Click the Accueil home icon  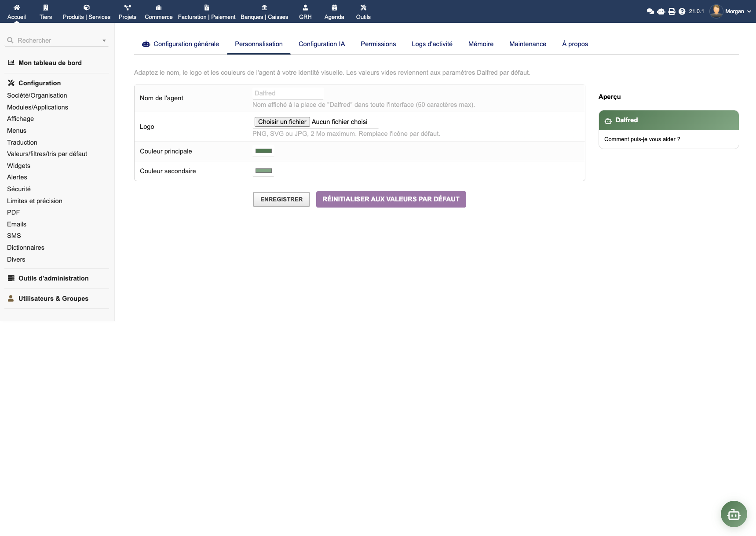[17, 7]
